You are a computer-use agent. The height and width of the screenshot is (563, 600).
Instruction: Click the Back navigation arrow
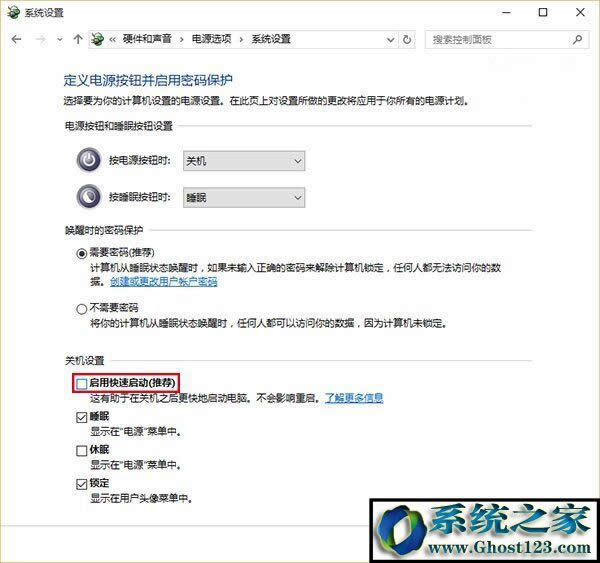(16, 39)
